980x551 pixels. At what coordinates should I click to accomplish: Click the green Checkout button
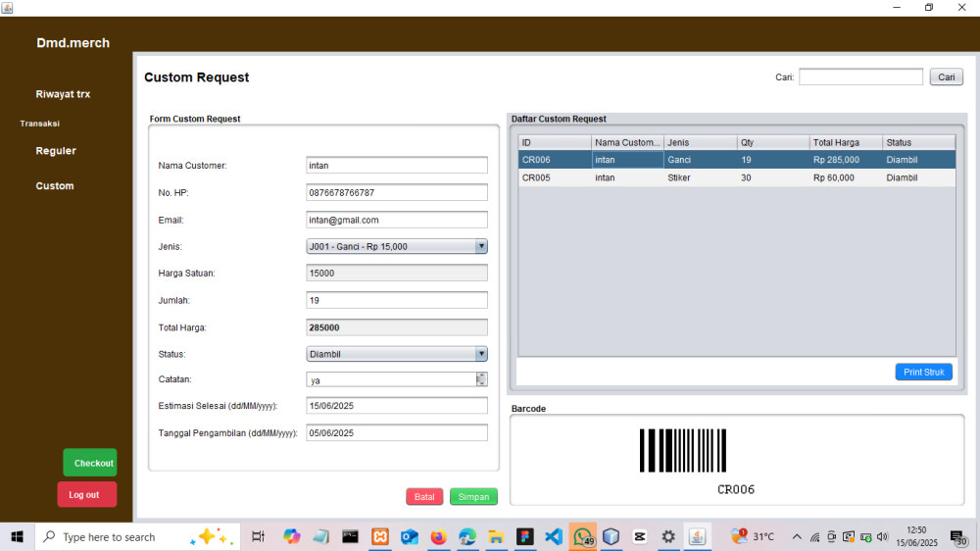90,463
